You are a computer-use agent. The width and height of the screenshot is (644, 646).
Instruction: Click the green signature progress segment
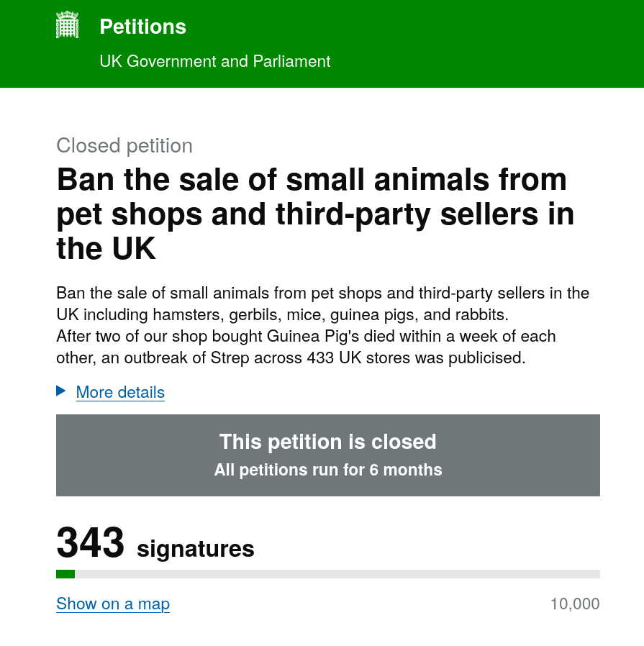pyautogui.click(x=64, y=573)
